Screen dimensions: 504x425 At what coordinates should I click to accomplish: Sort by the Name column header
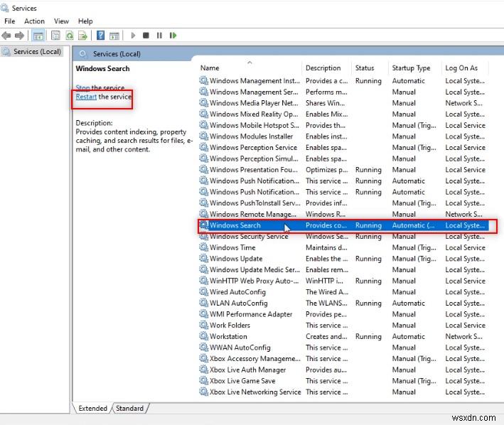[x=210, y=68]
